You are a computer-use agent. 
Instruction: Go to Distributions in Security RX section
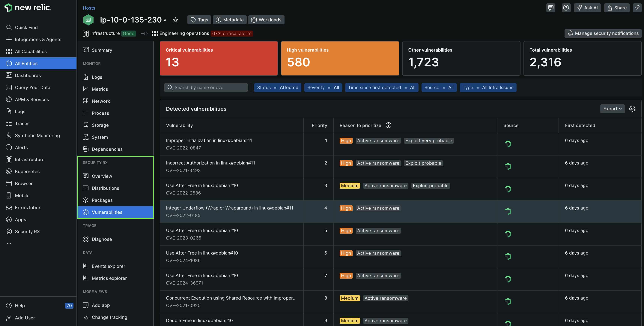point(105,188)
